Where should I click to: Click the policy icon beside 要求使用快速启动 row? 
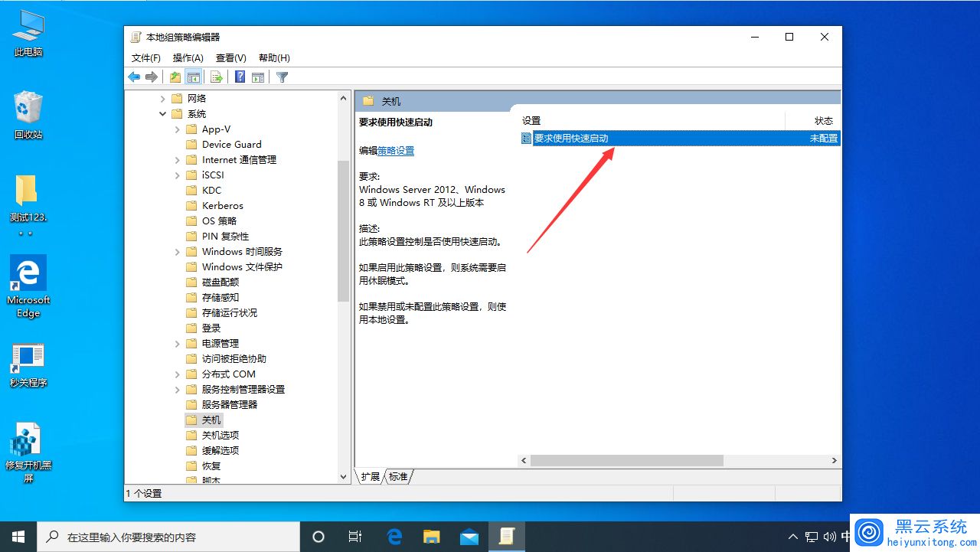coord(526,139)
